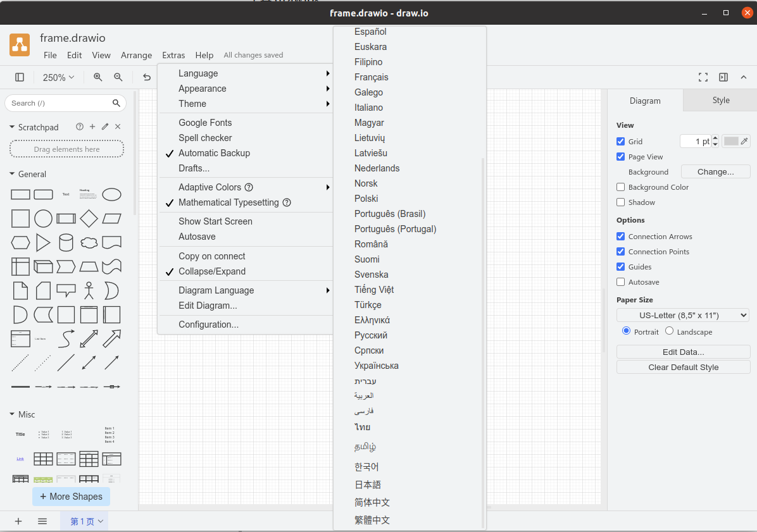Image resolution: width=757 pixels, height=532 pixels.
Task: Select the diamond shape in General
Action: coord(89,218)
